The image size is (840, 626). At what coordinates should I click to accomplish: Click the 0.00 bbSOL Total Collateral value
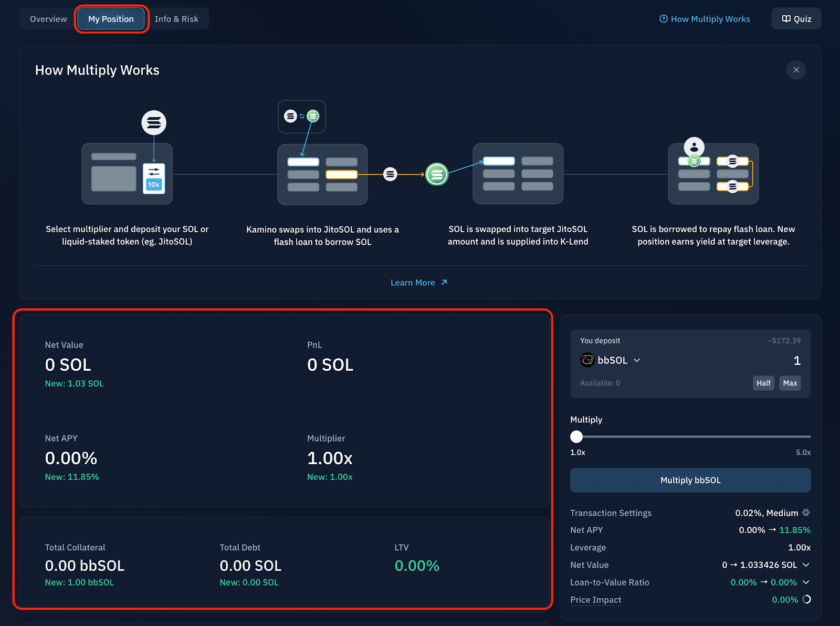(85, 566)
